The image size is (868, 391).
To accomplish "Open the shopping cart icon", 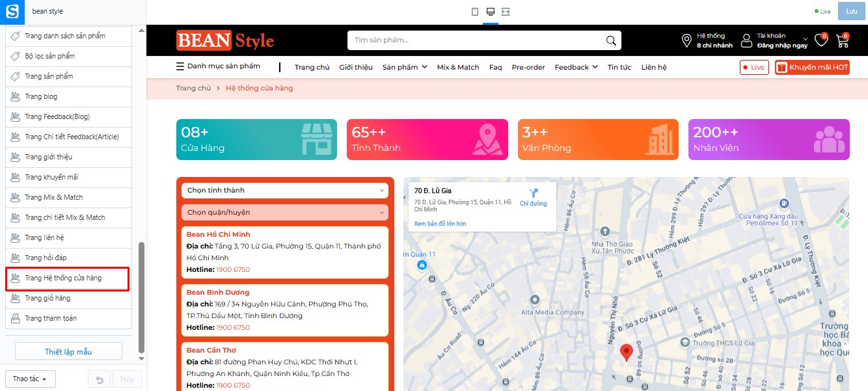I will pos(843,40).
